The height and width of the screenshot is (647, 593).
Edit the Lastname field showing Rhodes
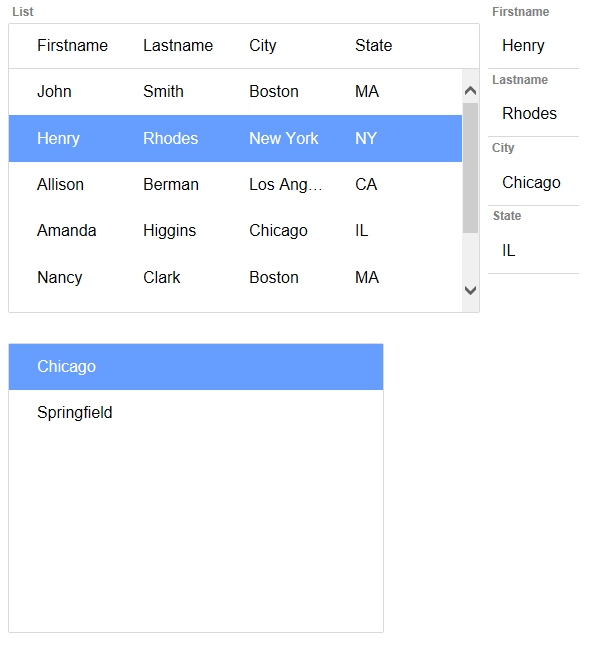tap(533, 113)
